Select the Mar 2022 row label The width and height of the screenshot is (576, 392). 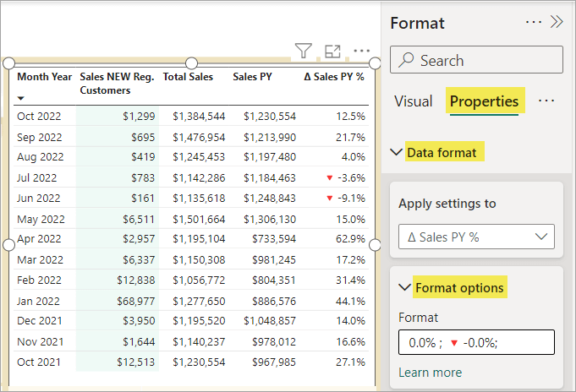(40, 260)
